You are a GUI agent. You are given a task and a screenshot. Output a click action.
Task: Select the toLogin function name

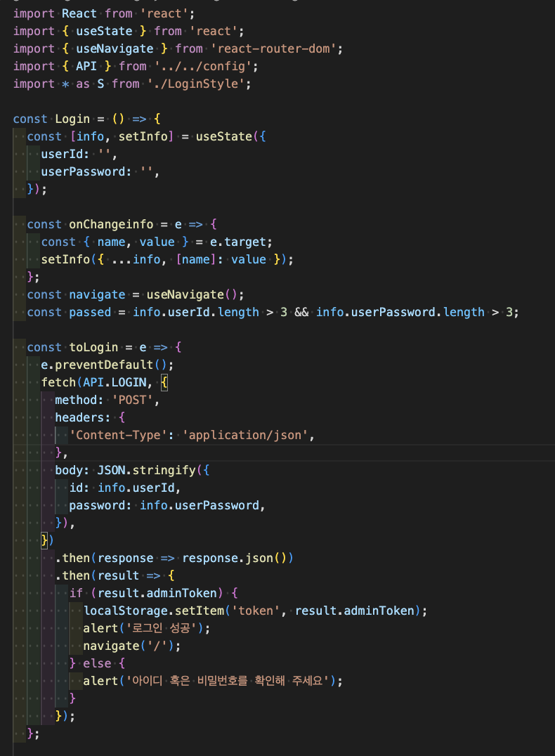[x=93, y=347]
